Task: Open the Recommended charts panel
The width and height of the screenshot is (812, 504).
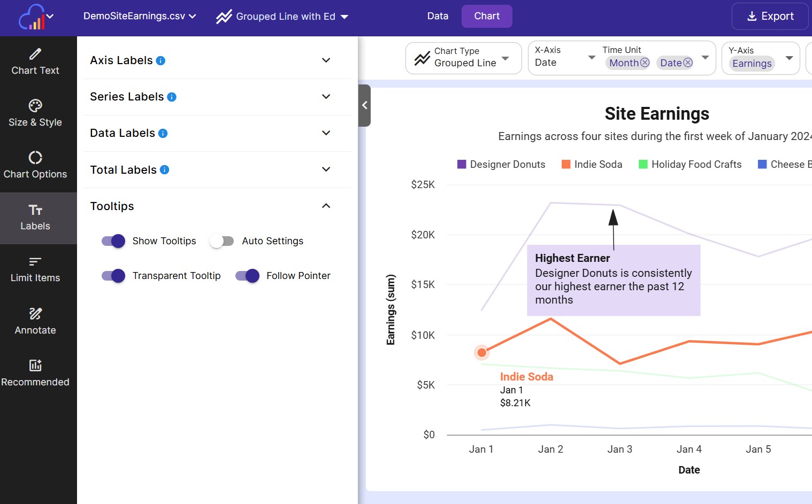Action: click(x=35, y=373)
